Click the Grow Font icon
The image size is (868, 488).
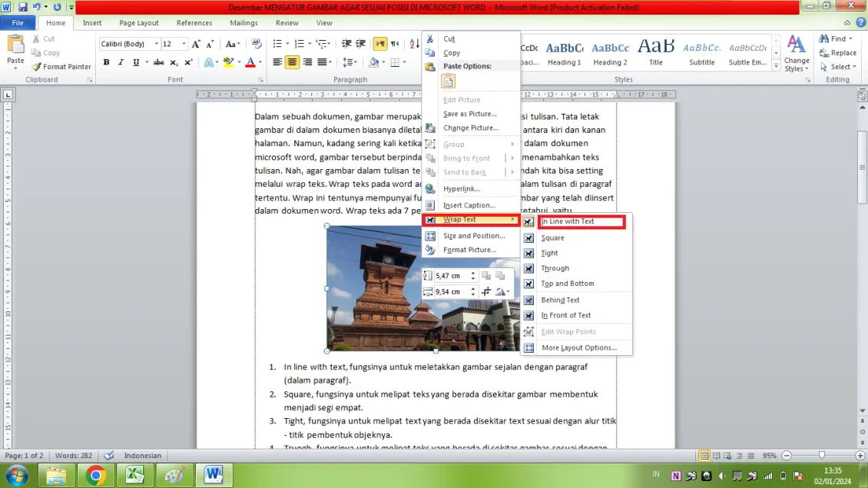point(196,44)
